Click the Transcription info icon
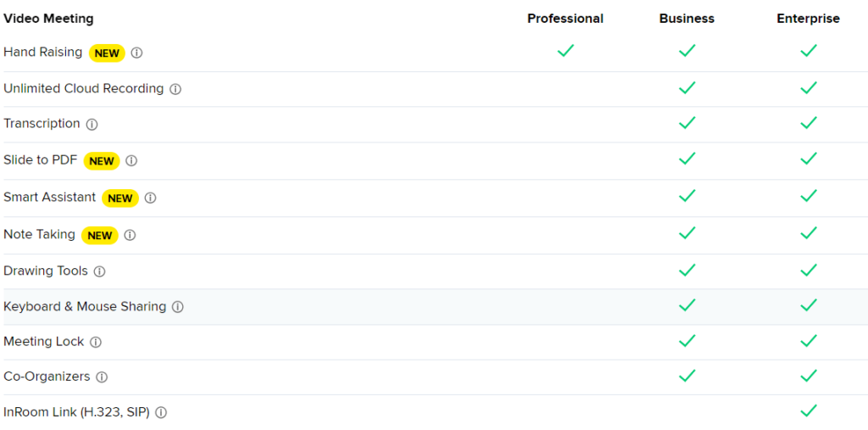The width and height of the screenshot is (868, 430). pyautogui.click(x=92, y=125)
